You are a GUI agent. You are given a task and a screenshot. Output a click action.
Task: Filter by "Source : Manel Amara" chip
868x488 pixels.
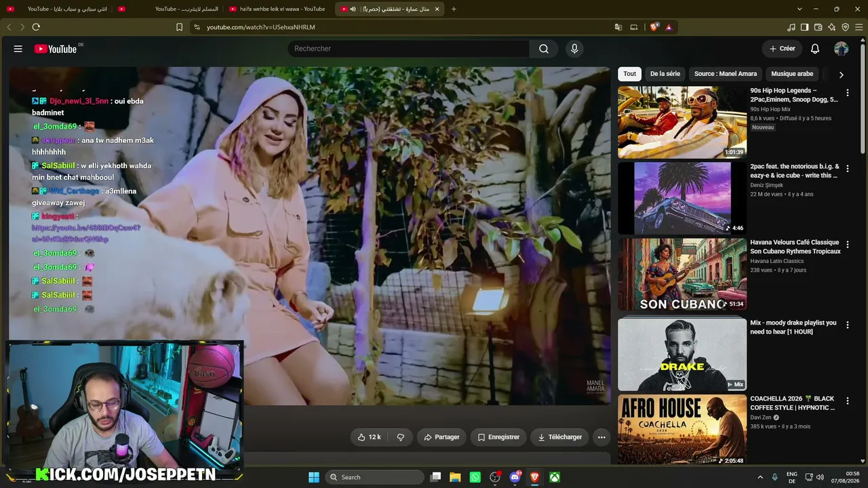coord(726,74)
